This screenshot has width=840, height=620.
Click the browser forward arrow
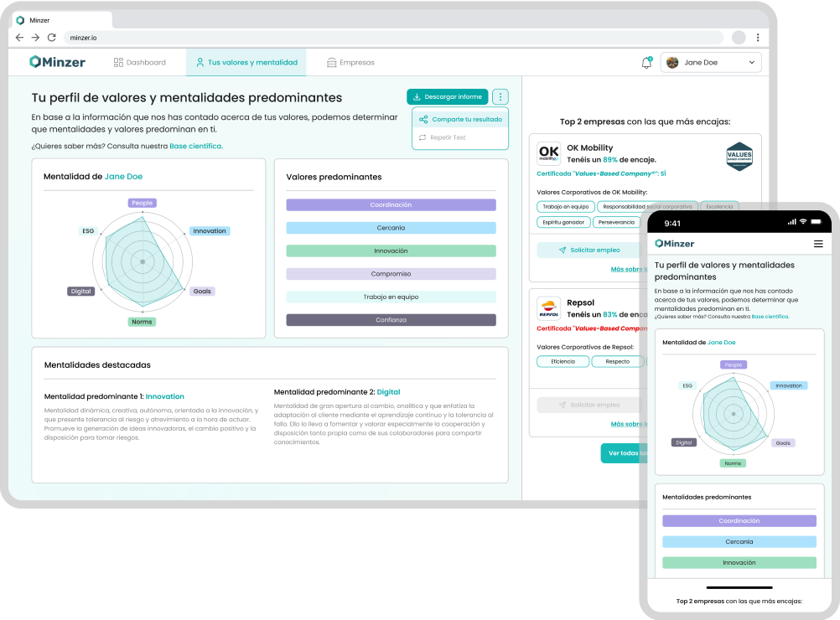[35, 38]
